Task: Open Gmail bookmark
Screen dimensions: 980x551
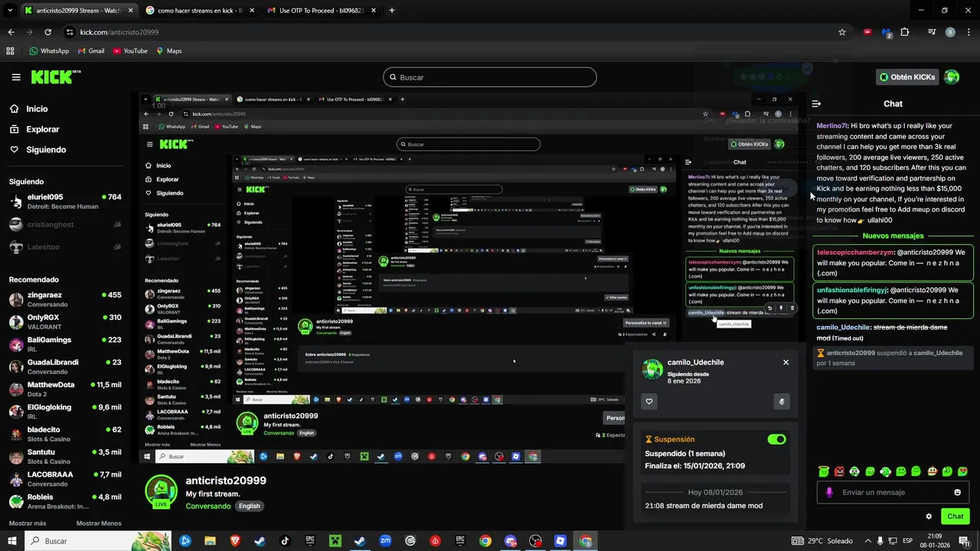Action: (x=91, y=51)
